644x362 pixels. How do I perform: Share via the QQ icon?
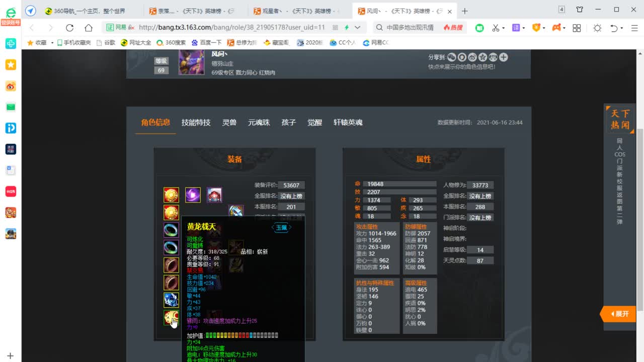[x=461, y=57]
